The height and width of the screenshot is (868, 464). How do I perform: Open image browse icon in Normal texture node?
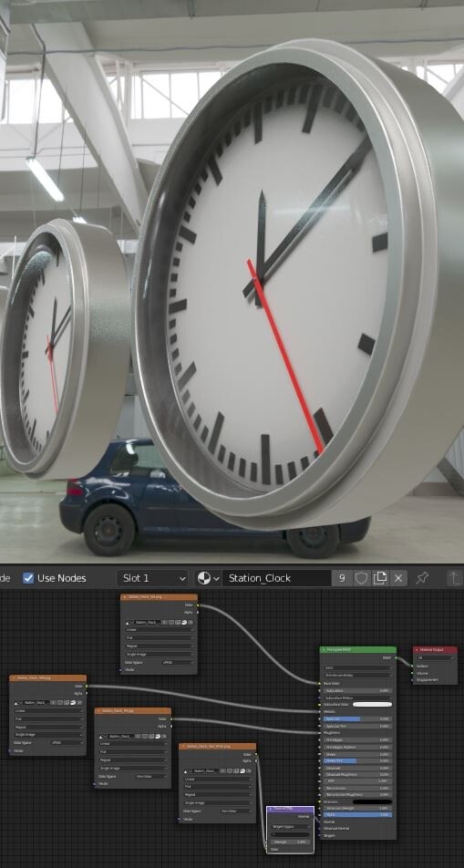point(187,771)
